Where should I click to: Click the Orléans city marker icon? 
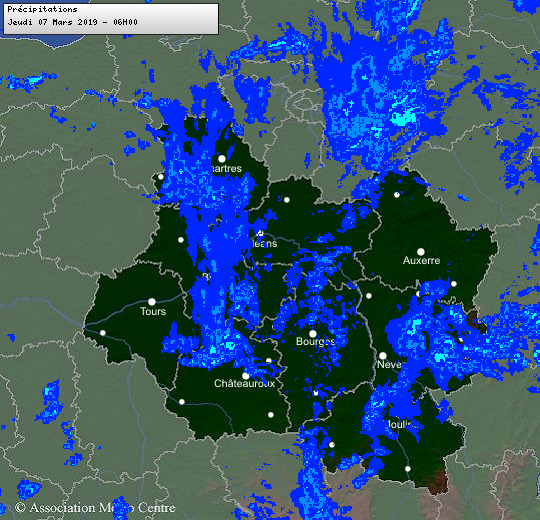(x=260, y=233)
